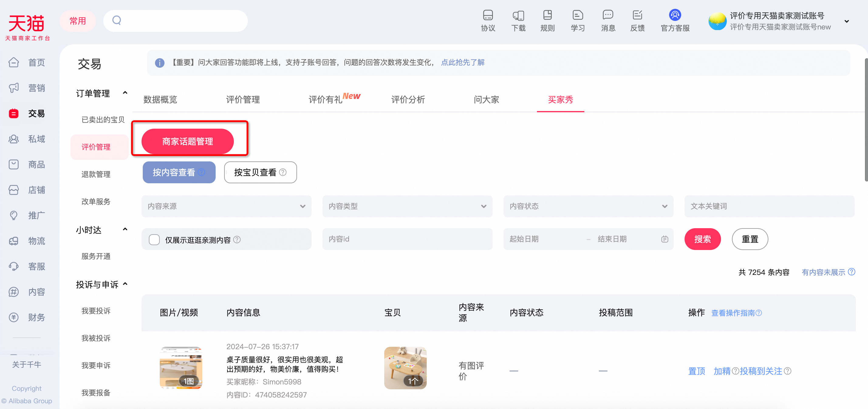The height and width of the screenshot is (409, 868).
Task: Tick 仅展示逛逛亲测内容 checkbox
Action: point(154,239)
